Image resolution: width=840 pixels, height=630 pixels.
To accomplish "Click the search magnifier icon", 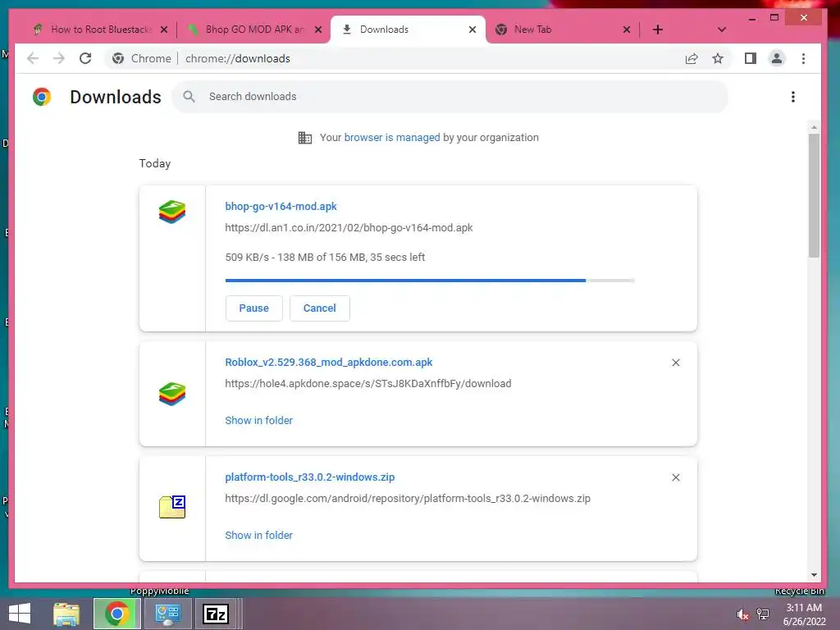I will 189,97.
